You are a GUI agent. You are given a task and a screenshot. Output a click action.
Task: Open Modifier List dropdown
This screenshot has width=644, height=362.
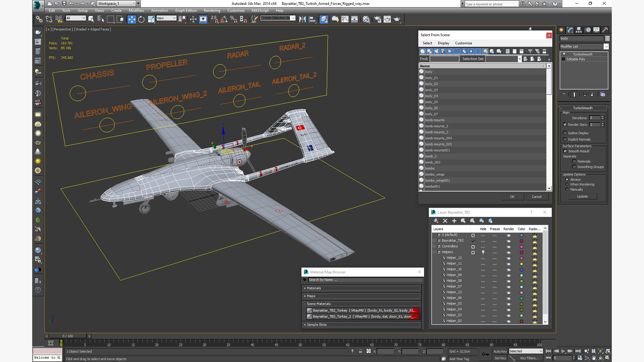pyautogui.click(x=606, y=47)
